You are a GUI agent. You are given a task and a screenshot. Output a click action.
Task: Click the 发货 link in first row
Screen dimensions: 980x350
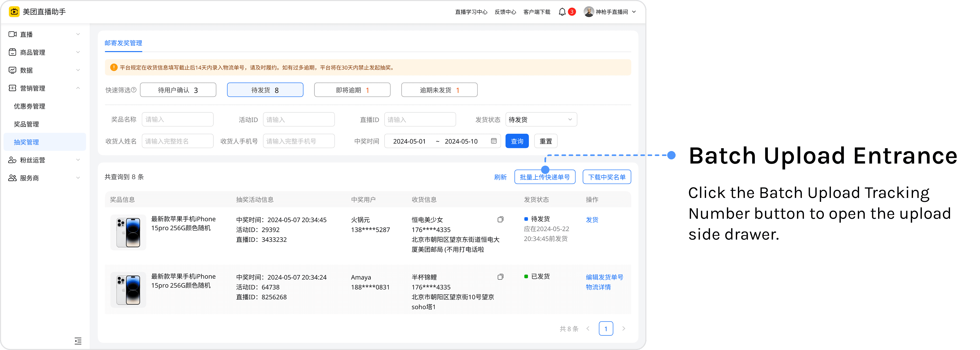coord(592,220)
